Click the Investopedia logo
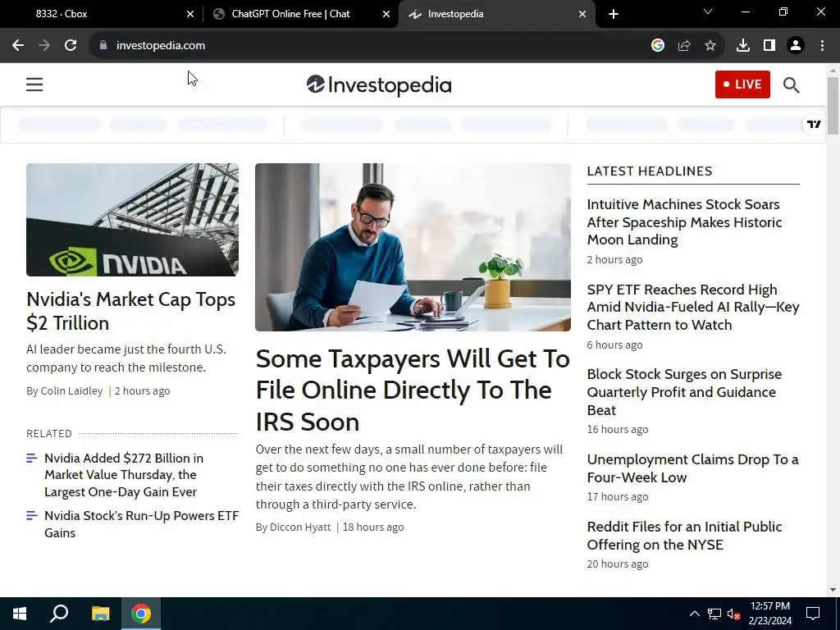This screenshot has height=630, width=840. (x=379, y=84)
